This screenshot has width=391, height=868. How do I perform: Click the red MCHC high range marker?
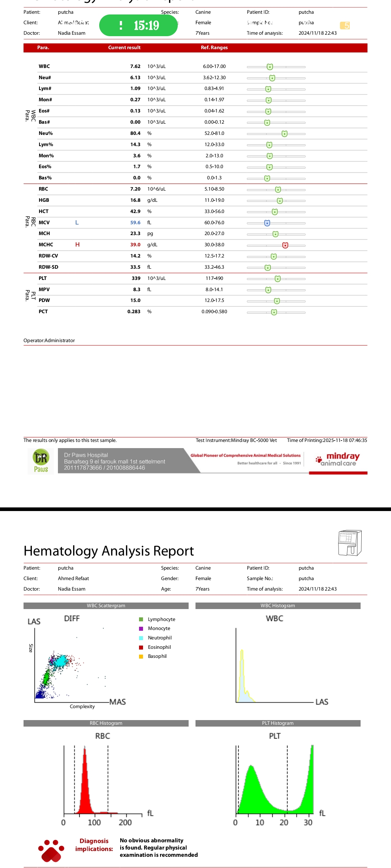pyautogui.click(x=285, y=245)
